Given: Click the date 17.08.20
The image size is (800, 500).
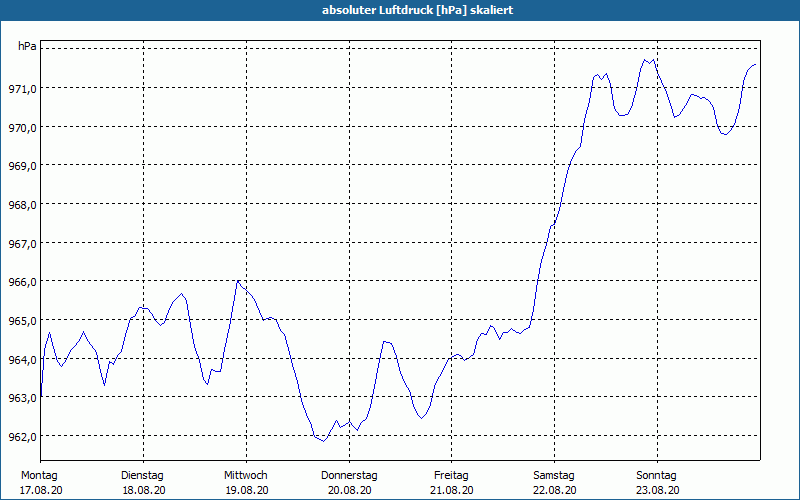Looking at the screenshot, I should pyautogui.click(x=41, y=490).
